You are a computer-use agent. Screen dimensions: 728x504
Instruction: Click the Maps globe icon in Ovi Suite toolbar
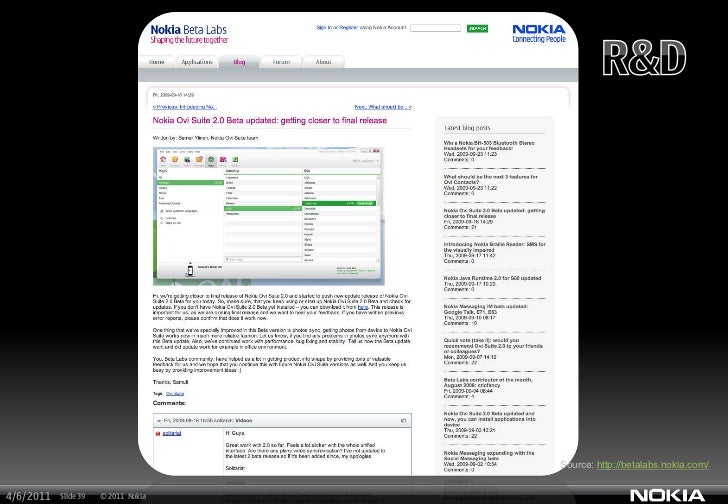[211, 160]
